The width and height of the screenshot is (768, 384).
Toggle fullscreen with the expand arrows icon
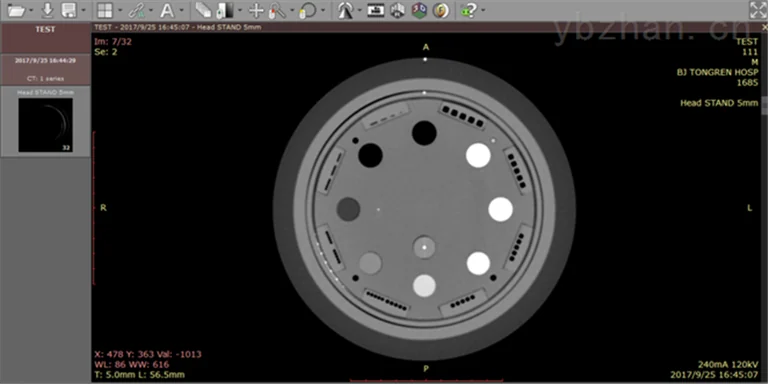point(758,10)
